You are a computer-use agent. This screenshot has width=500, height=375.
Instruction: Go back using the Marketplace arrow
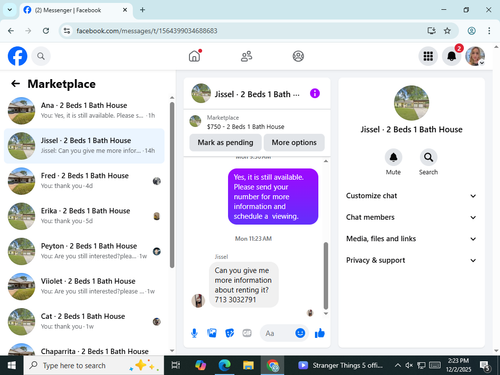[15, 83]
